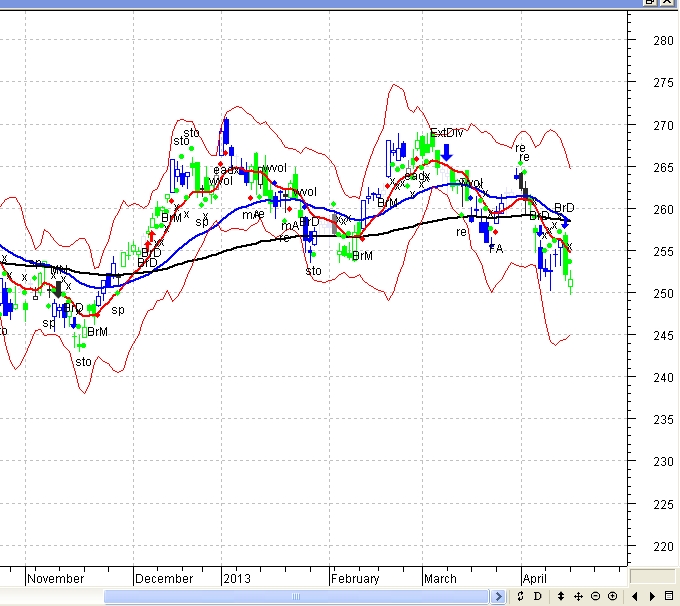Click the December label on the time axis
The width and height of the screenshot is (680, 606).
click(x=164, y=579)
